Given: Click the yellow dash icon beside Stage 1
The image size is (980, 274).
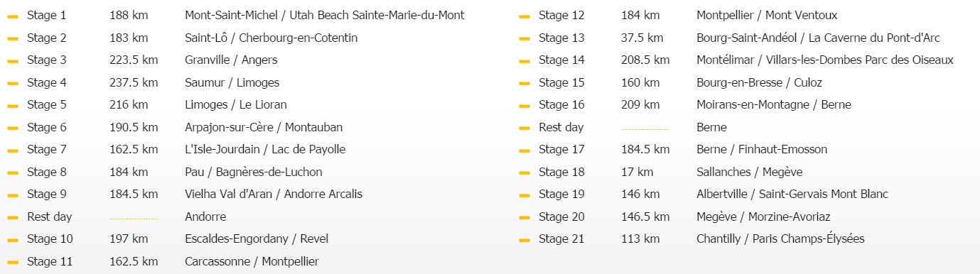Looking at the screenshot, I should (13, 16).
